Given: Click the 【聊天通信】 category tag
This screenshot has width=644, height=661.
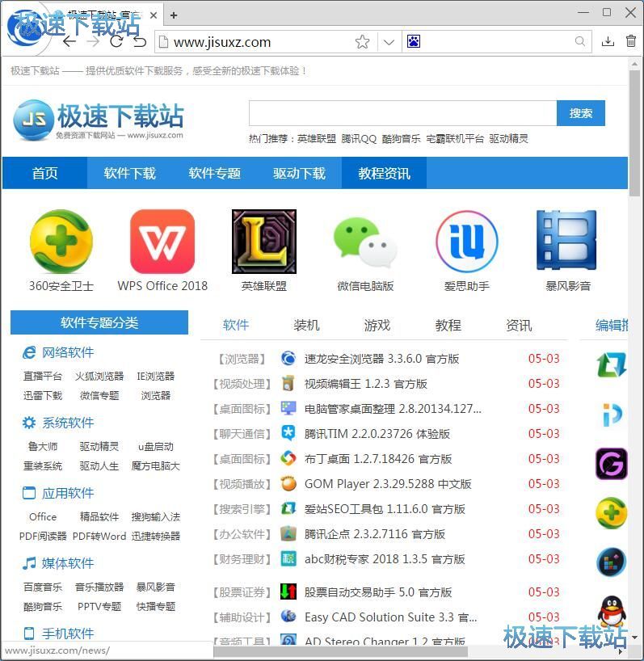Looking at the screenshot, I should point(242,434).
